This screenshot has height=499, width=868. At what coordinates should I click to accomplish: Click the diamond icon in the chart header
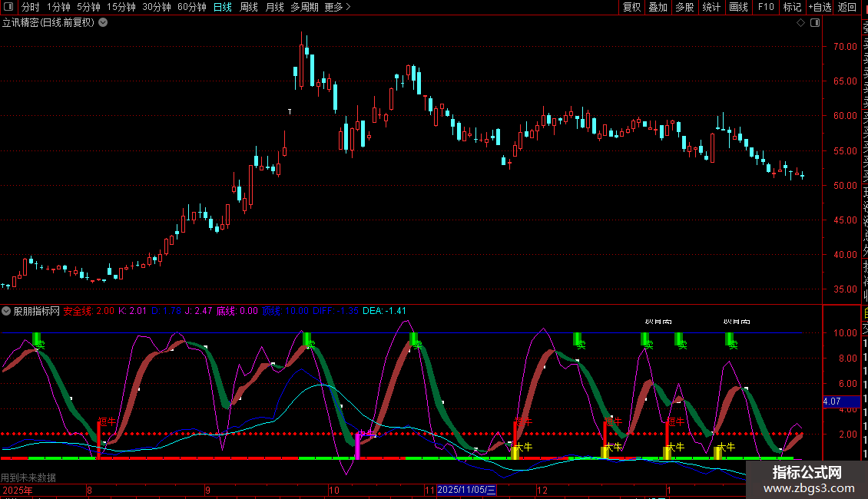coord(800,23)
